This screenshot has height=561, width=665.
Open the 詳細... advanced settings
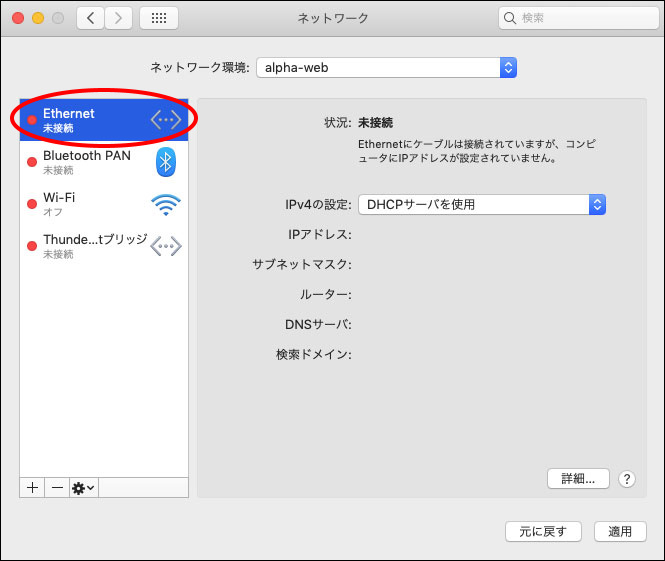[x=578, y=479]
